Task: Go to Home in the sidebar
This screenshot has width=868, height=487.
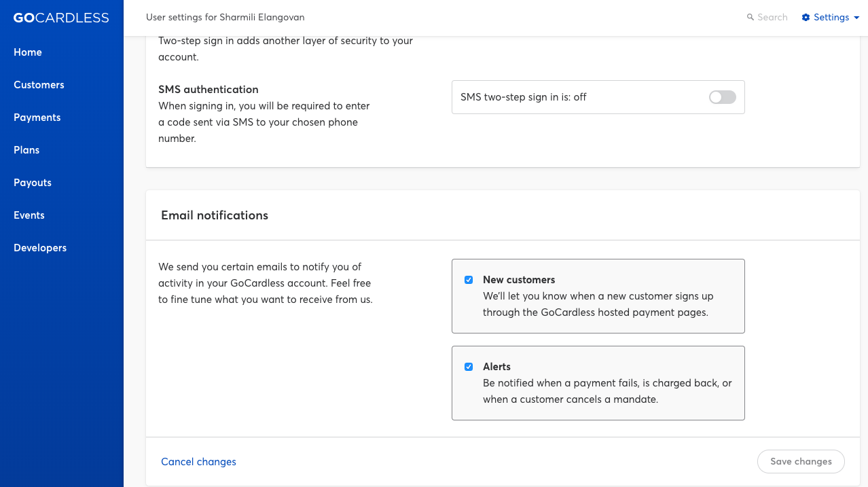Action: click(28, 52)
